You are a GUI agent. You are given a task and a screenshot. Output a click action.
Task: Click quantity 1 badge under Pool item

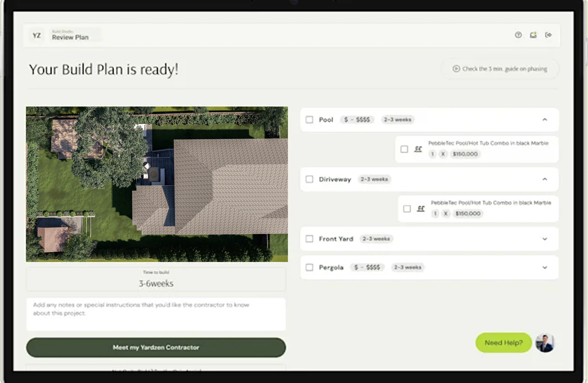click(432, 154)
